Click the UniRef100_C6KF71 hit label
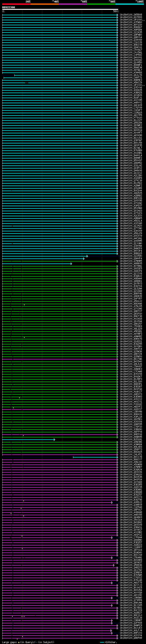The height and width of the screenshot is (644, 146). [x=131, y=77]
